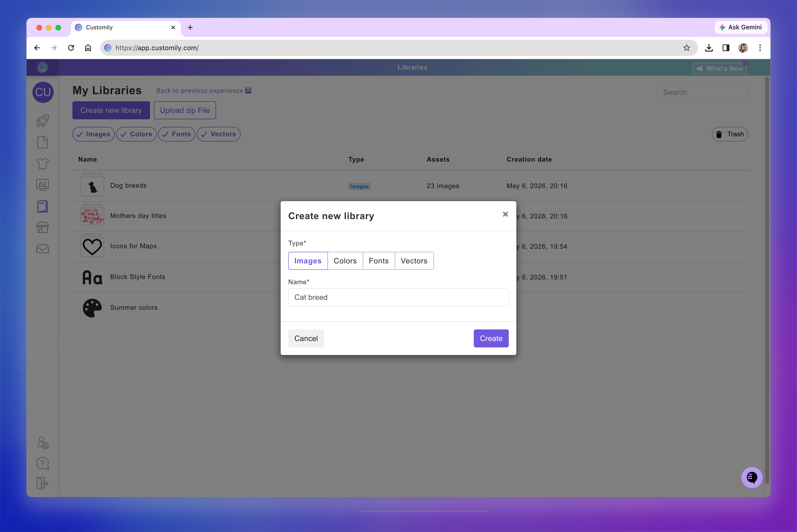Click the browser forward arrow
Image resolution: width=797 pixels, height=532 pixels.
coord(54,48)
